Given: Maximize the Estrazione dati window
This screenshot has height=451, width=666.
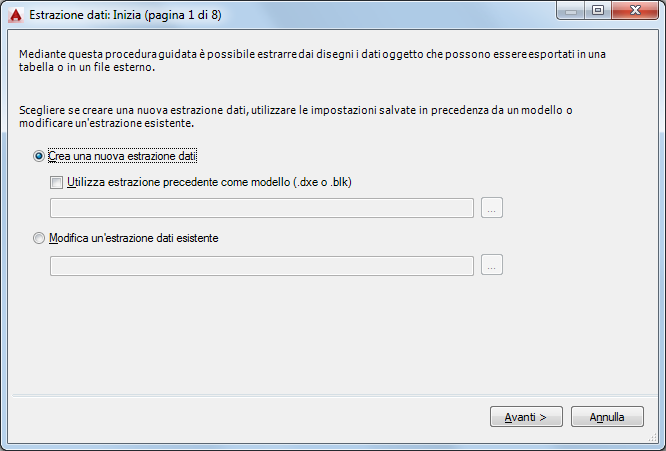Looking at the screenshot, I should pos(599,11).
